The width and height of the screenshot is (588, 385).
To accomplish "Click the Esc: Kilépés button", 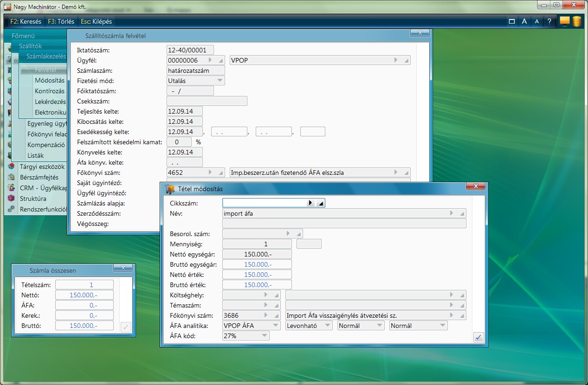I will tap(96, 21).
